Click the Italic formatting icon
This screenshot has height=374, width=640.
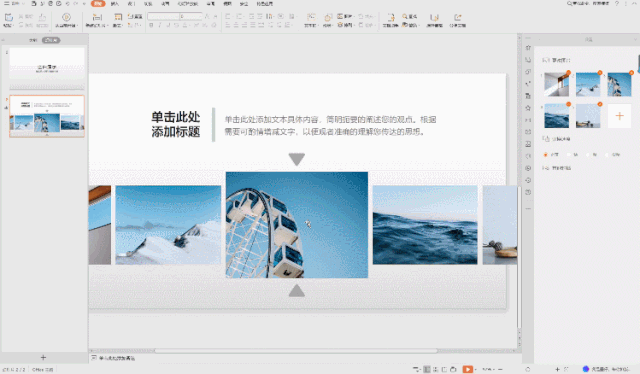pyautogui.click(x=160, y=25)
